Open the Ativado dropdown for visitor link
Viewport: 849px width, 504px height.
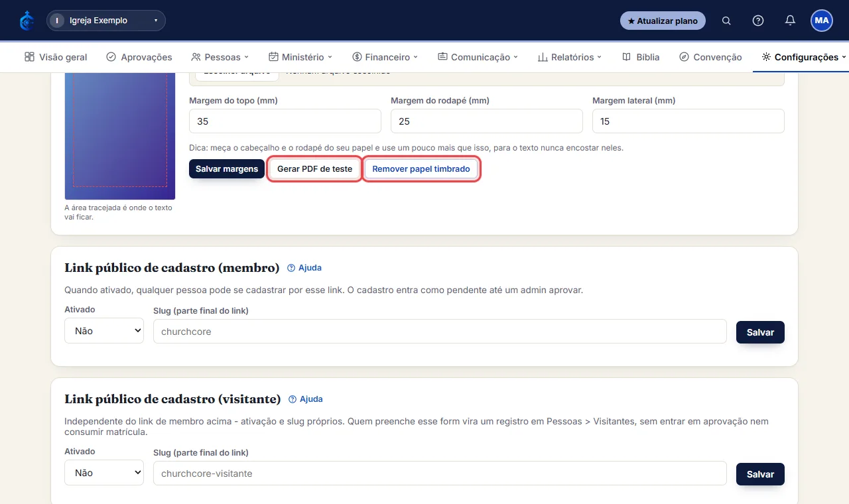[x=104, y=472]
